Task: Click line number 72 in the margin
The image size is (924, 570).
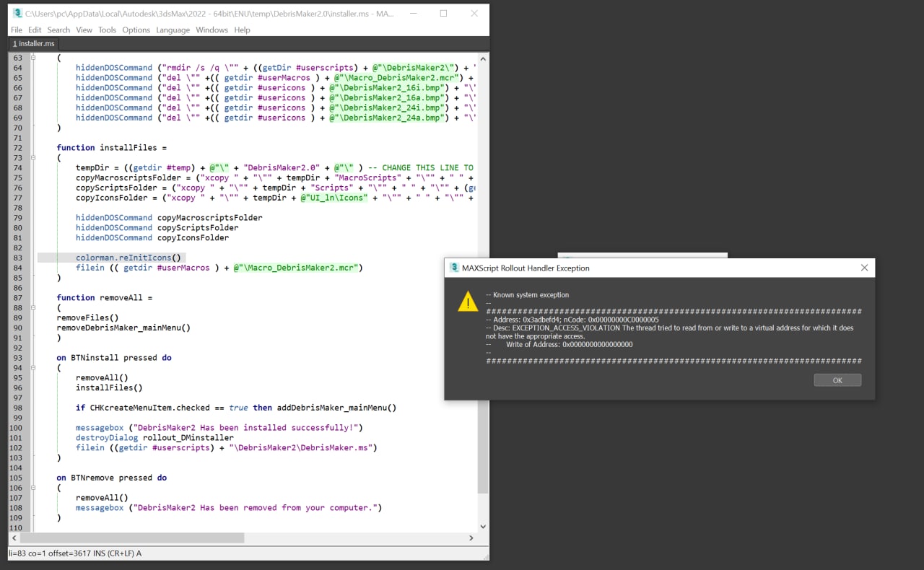Action: click(x=17, y=147)
